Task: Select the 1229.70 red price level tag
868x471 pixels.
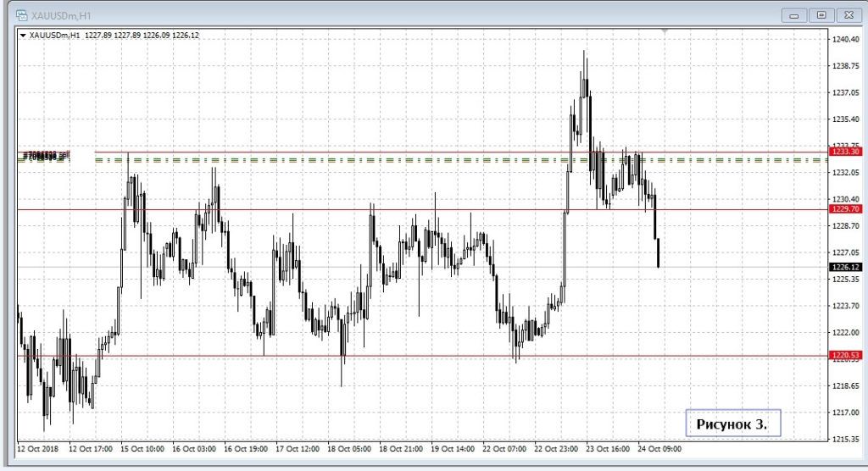Action: tap(844, 208)
